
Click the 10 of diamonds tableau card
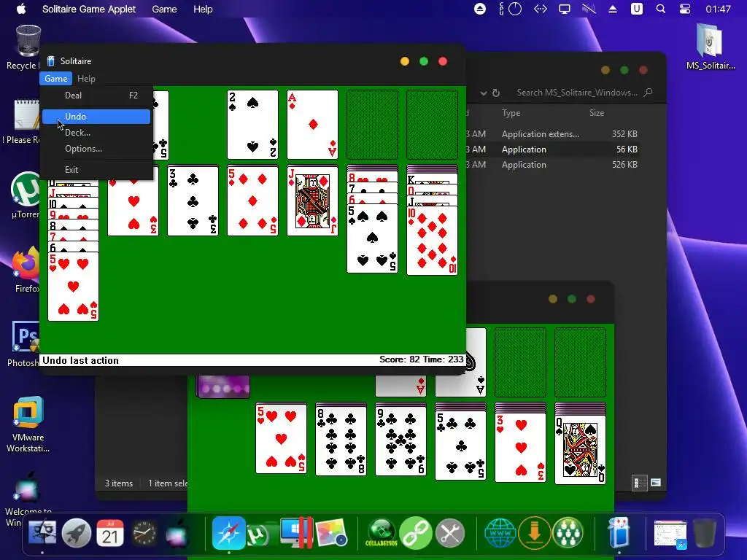tap(432, 241)
